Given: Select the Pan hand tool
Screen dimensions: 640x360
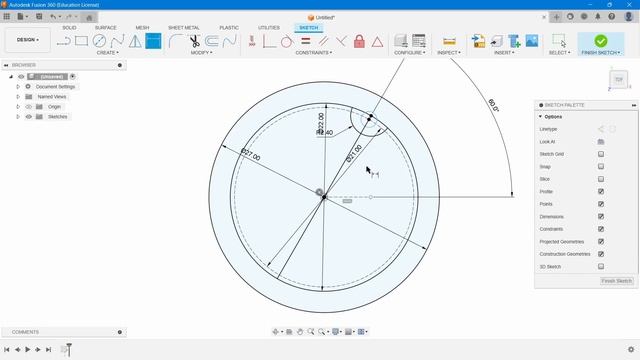Looking at the screenshot, I should coord(300,332).
